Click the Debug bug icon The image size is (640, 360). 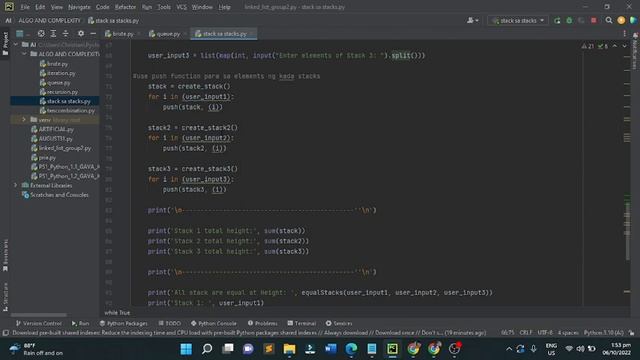coord(569,20)
